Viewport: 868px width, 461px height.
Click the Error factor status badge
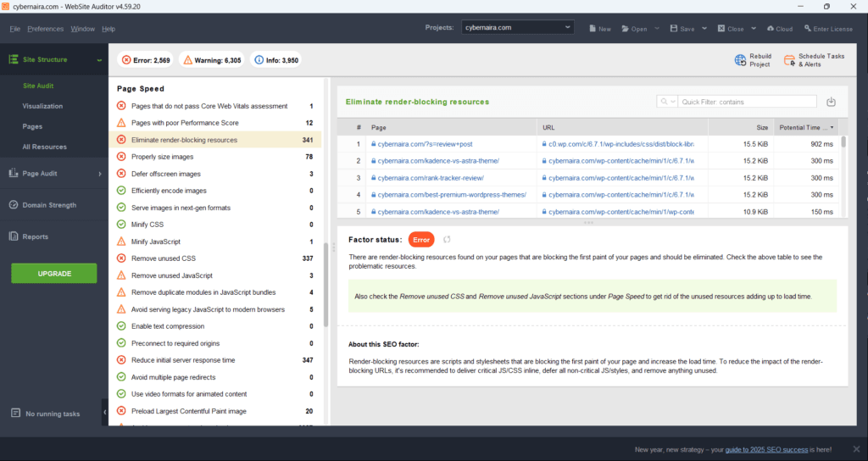421,240
